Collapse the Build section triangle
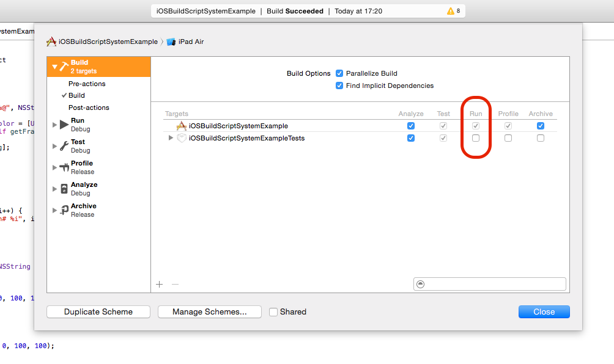The image size is (614, 364). click(x=55, y=67)
